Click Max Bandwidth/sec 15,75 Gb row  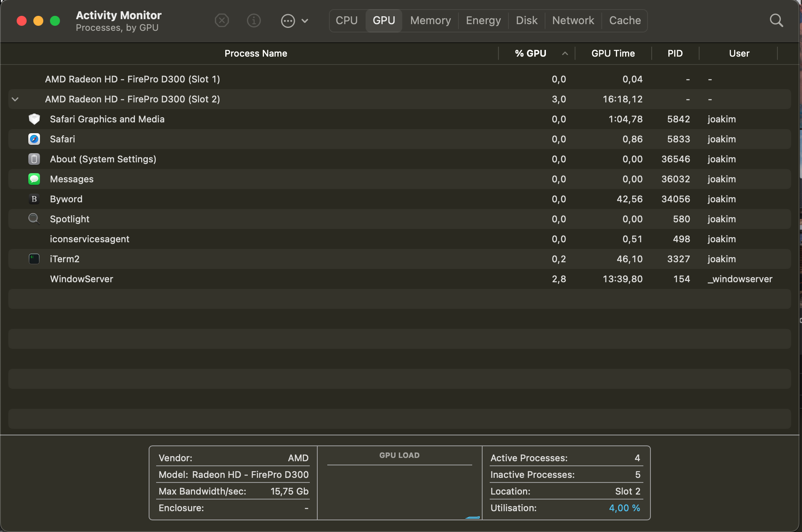point(233,491)
